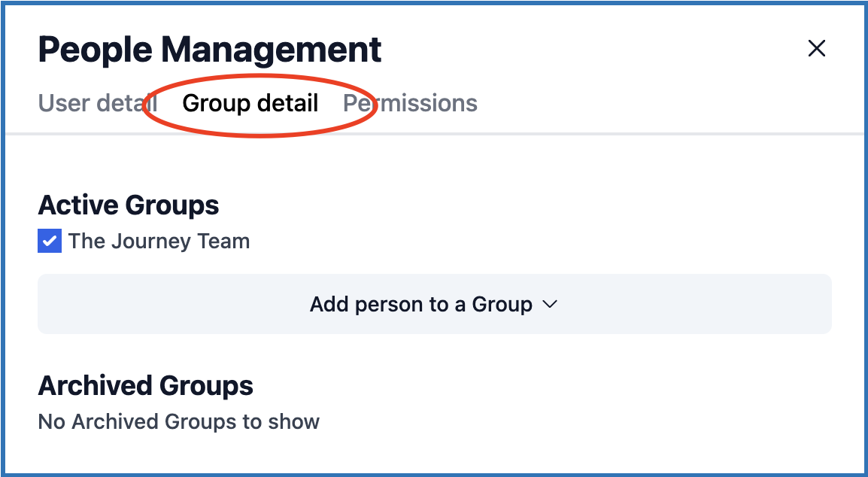This screenshot has width=868, height=477.
Task: Click the word Management in the dialog title
Action: point(272,50)
